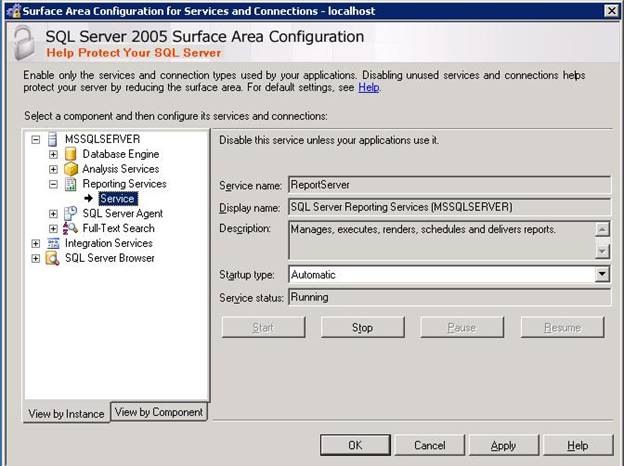Image resolution: width=624 pixels, height=466 pixels.
Task: Collapse the Reporting Services node
Action: pos(53,184)
